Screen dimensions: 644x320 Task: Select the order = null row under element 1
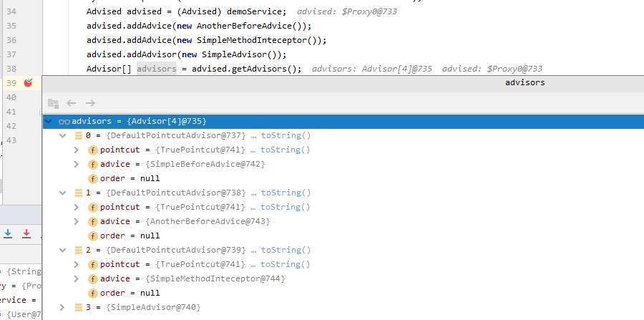[x=343, y=236]
